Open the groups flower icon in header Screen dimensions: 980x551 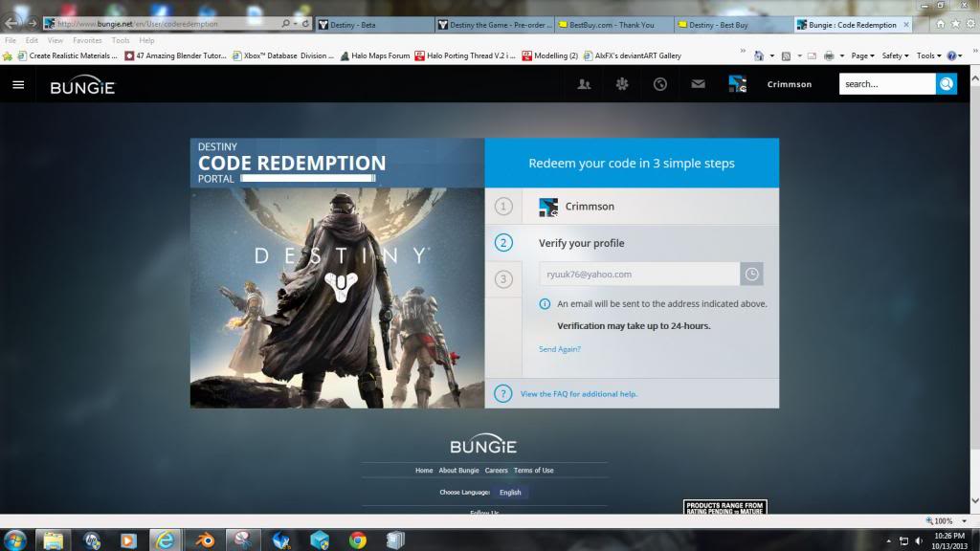click(622, 84)
